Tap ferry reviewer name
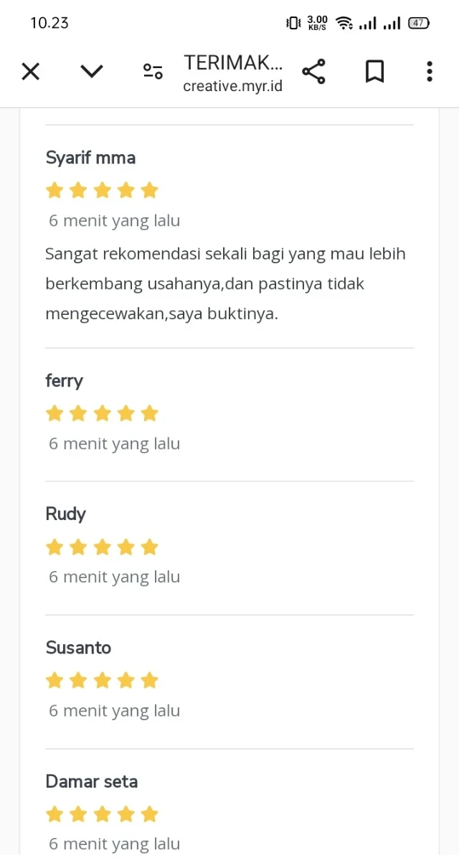The width and height of the screenshot is (459, 868). point(64,381)
